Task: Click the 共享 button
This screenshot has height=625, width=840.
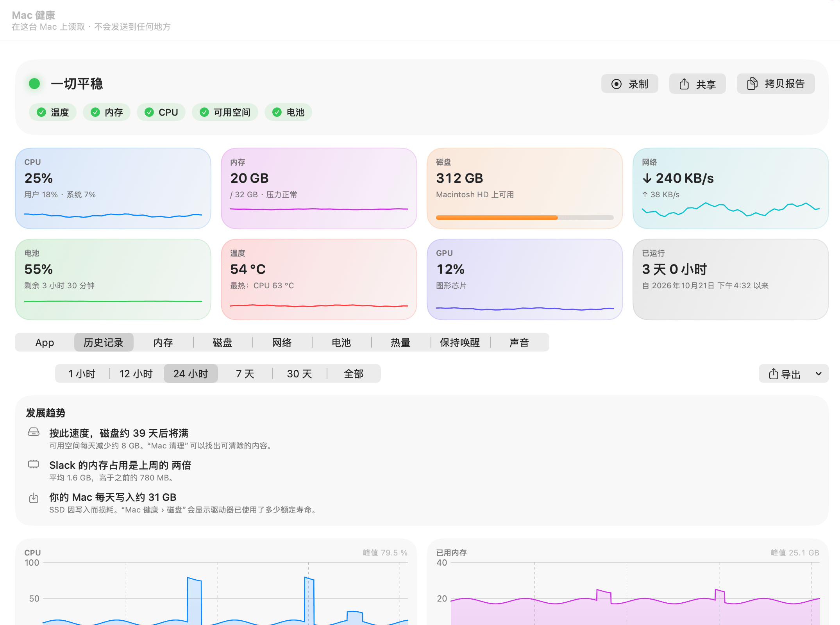Action: pos(697,84)
